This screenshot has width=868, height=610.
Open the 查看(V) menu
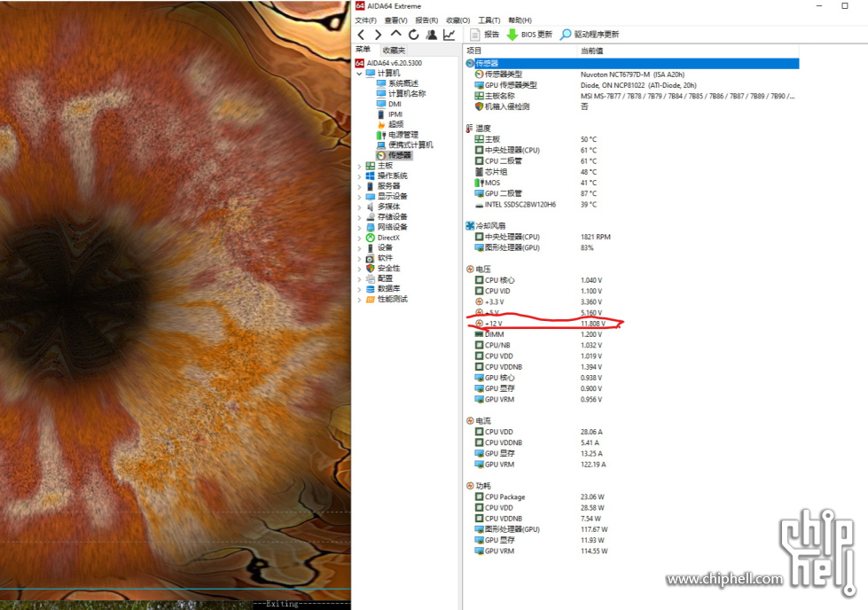click(395, 20)
